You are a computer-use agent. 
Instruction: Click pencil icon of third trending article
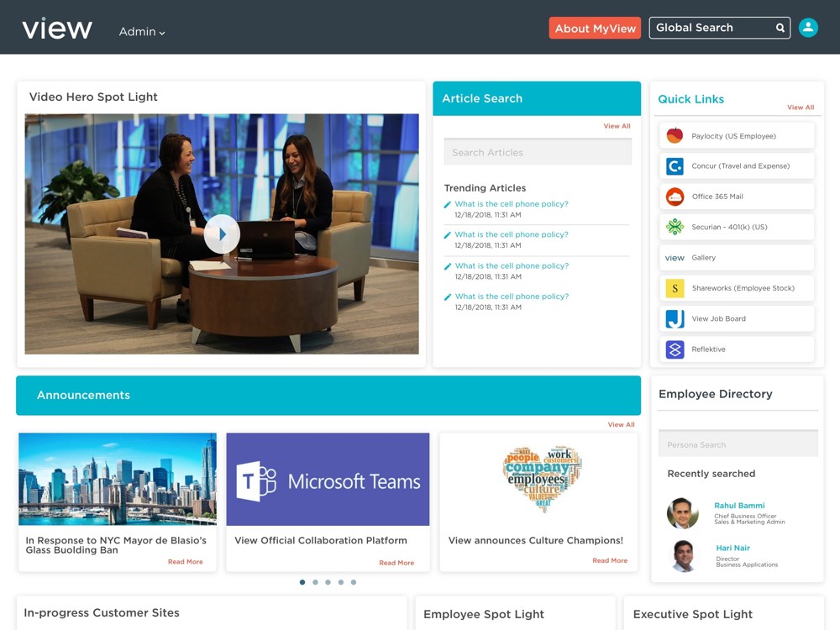(448, 266)
